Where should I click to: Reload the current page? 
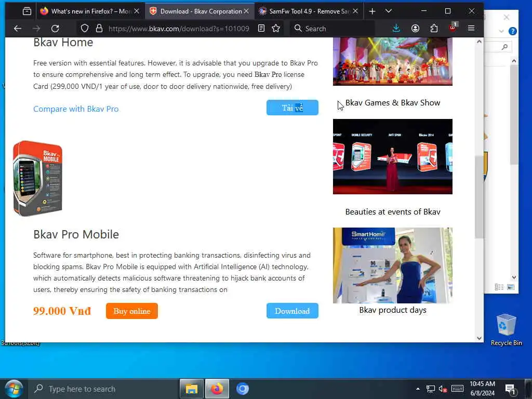55,29
